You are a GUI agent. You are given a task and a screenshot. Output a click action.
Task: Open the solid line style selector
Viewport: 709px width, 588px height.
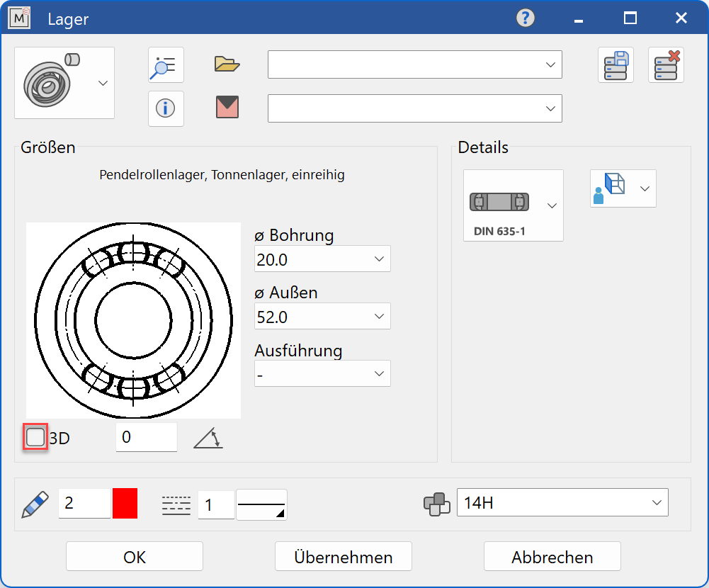(x=261, y=505)
